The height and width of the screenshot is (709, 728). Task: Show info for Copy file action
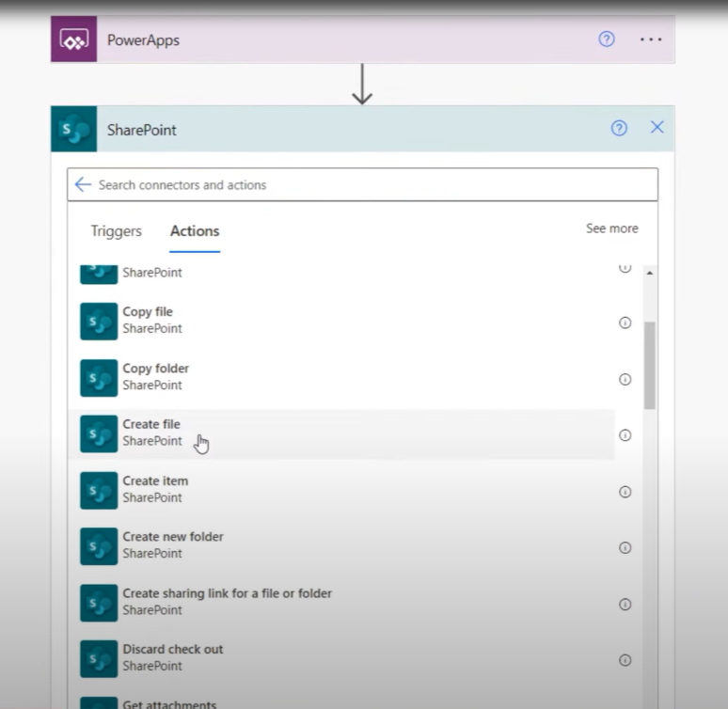pyautogui.click(x=625, y=323)
